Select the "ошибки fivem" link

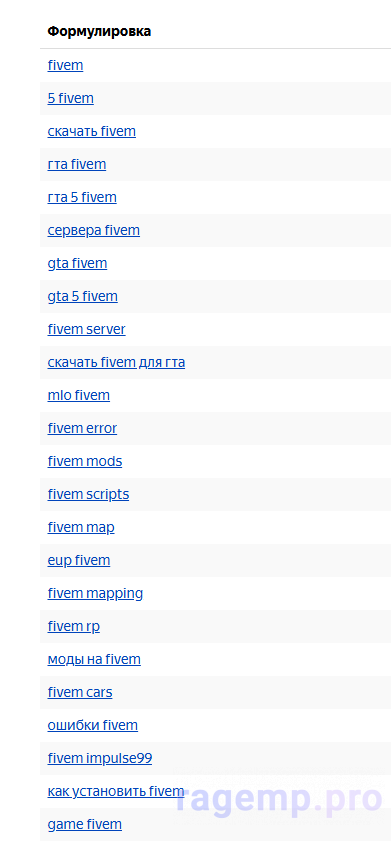click(93, 726)
